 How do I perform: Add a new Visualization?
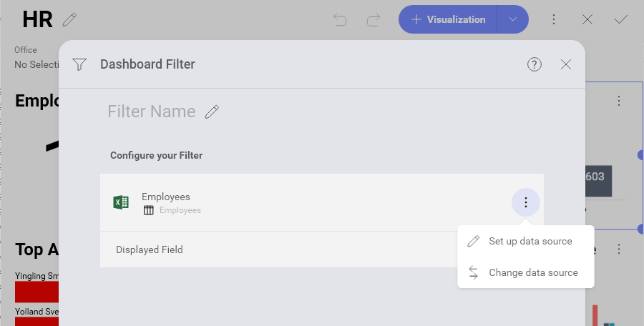pos(449,20)
